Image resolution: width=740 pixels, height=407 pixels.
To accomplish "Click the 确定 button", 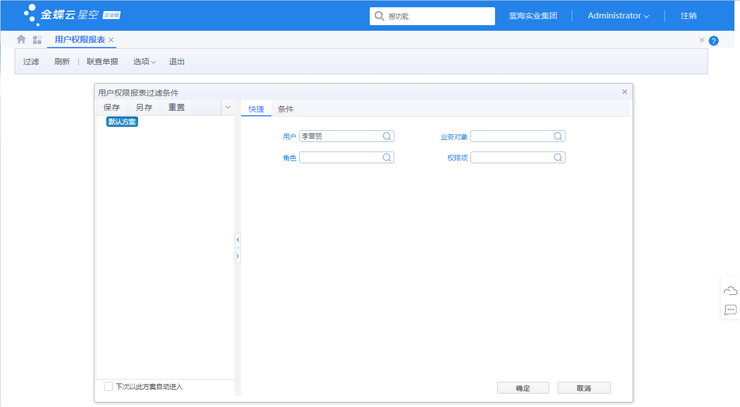I will click(x=523, y=388).
